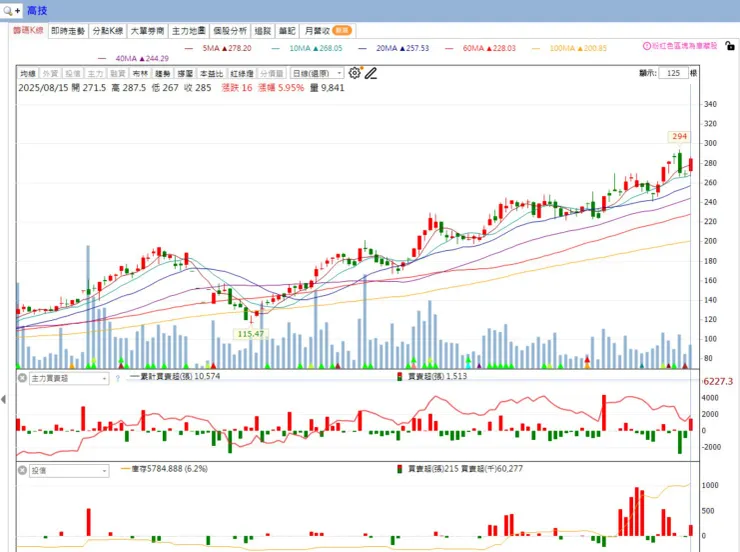Open the 主力買賣超 indicator dropdown
Image resolution: width=740 pixels, height=552 pixels.
(69, 378)
